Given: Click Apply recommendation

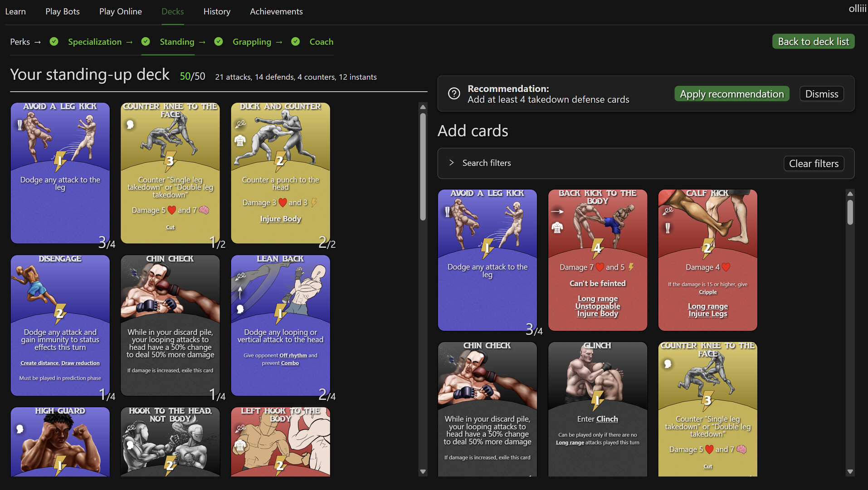Looking at the screenshot, I should (x=731, y=93).
